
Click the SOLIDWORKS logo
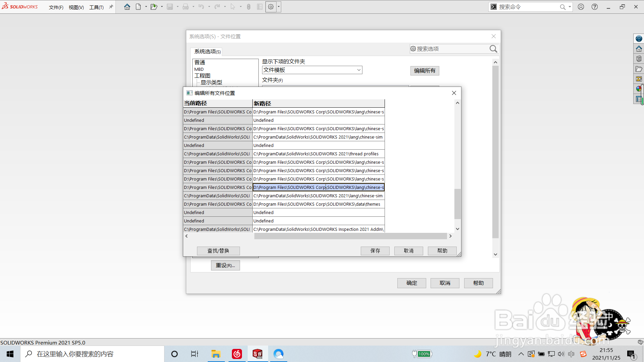point(20,6)
